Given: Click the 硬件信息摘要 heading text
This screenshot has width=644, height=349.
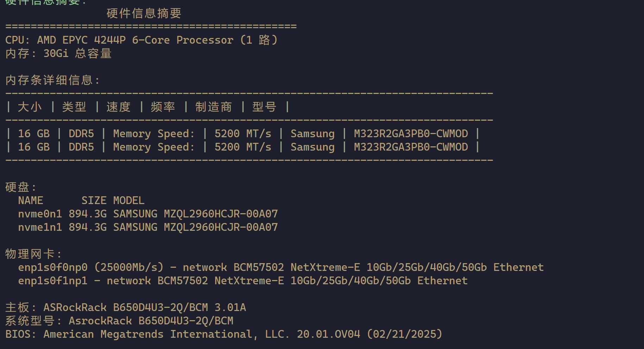Looking at the screenshot, I should 144,13.
